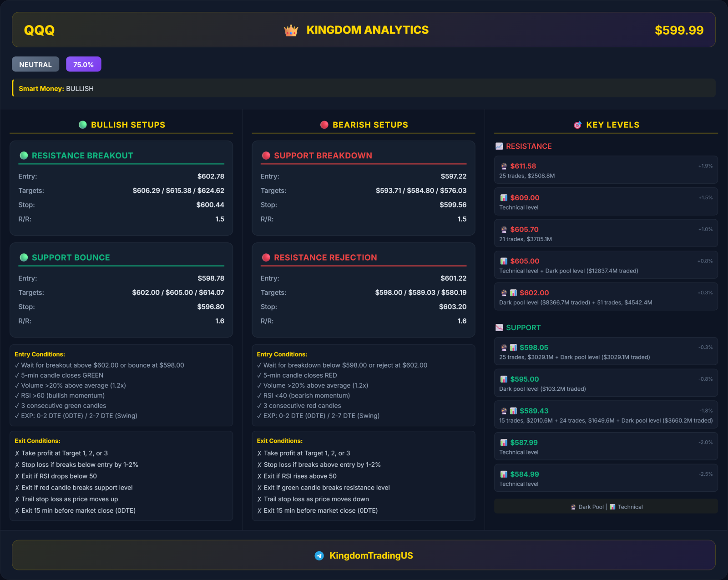Click the red circle beside BEARISH SETUPS

(324, 125)
